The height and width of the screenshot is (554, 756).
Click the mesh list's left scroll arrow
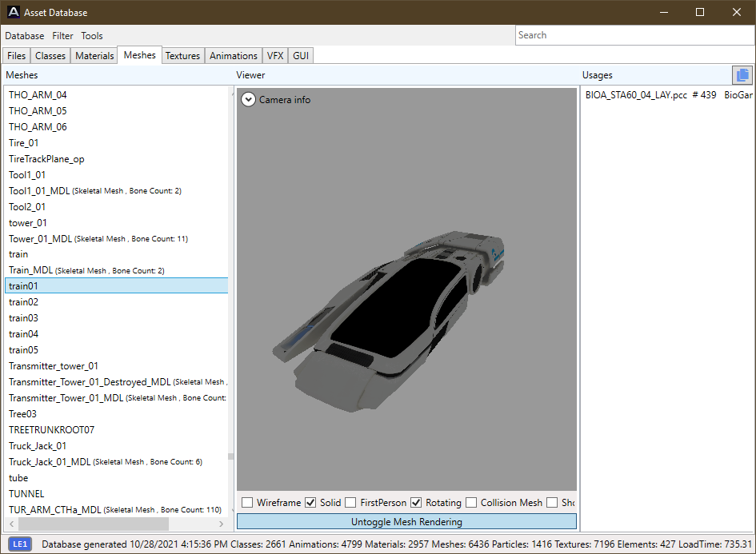click(11, 524)
